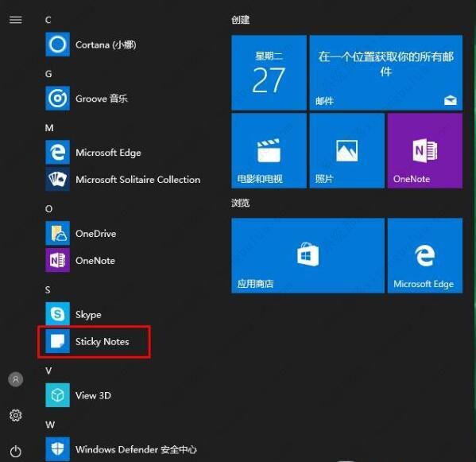The height and width of the screenshot is (462, 476).
Task: Click the Sticky Notes label
Action: pyautogui.click(x=102, y=342)
